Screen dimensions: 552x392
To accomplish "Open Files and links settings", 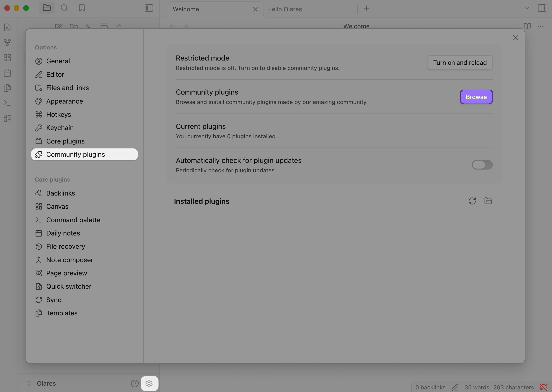I will (84, 88).
